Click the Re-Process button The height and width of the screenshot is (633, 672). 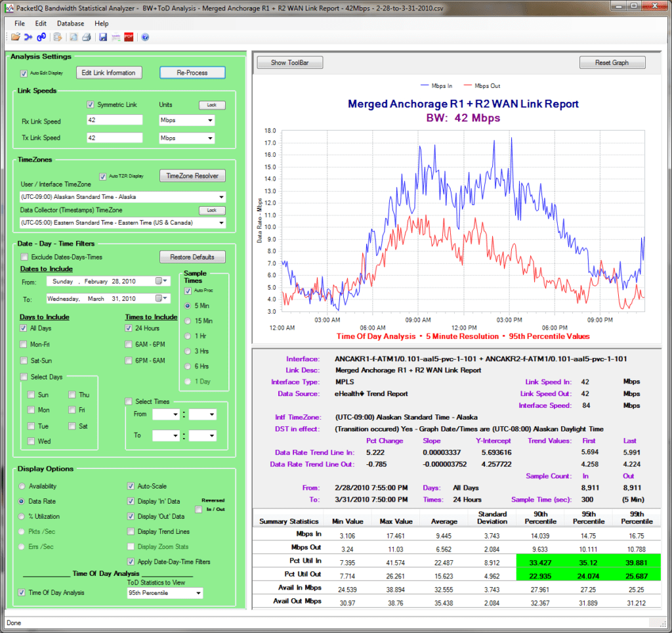point(192,73)
